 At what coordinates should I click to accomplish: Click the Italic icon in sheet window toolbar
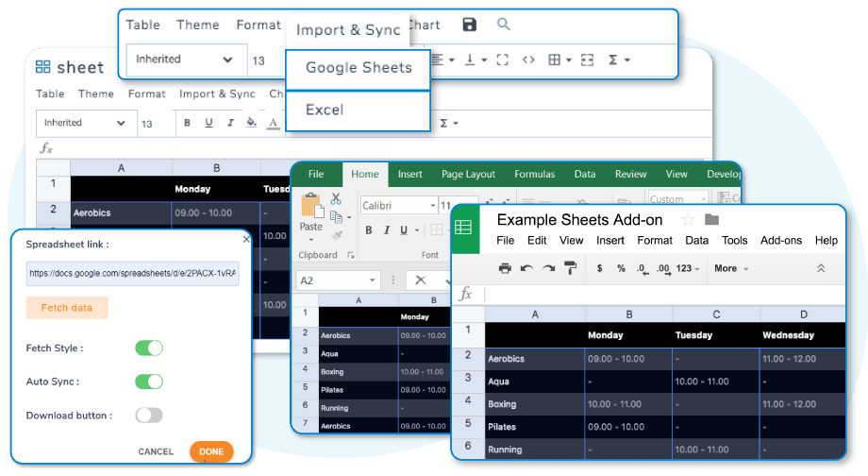[x=230, y=123]
